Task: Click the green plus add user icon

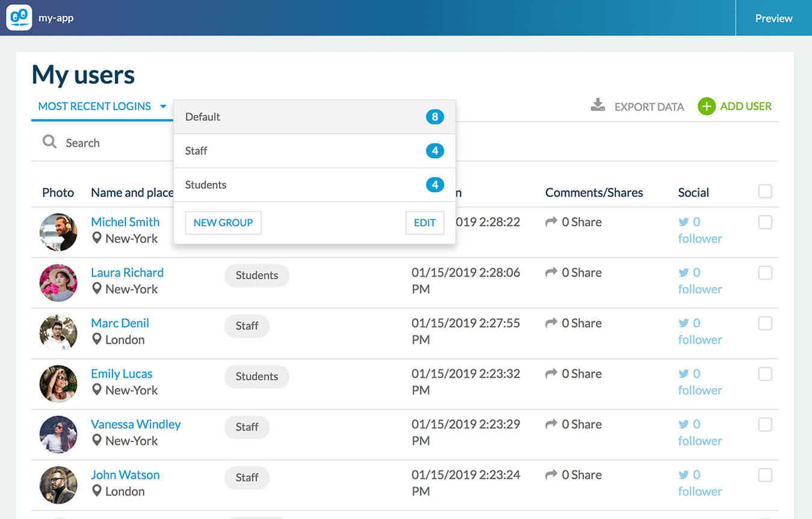Action: 706,106
